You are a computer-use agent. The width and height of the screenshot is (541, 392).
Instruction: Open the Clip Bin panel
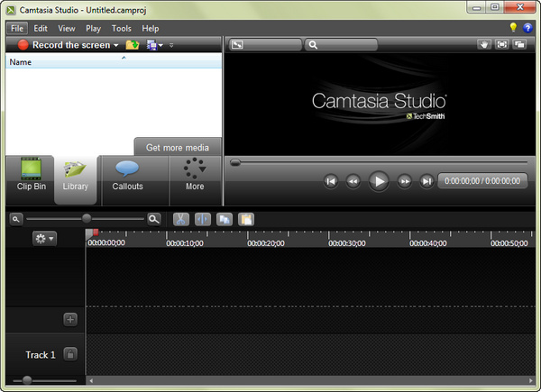(x=32, y=174)
